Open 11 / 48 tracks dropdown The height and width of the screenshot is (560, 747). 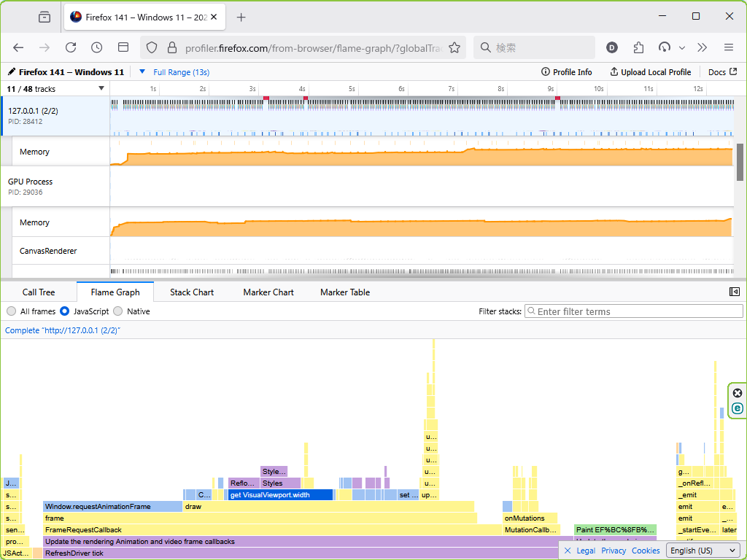click(55, 89)
